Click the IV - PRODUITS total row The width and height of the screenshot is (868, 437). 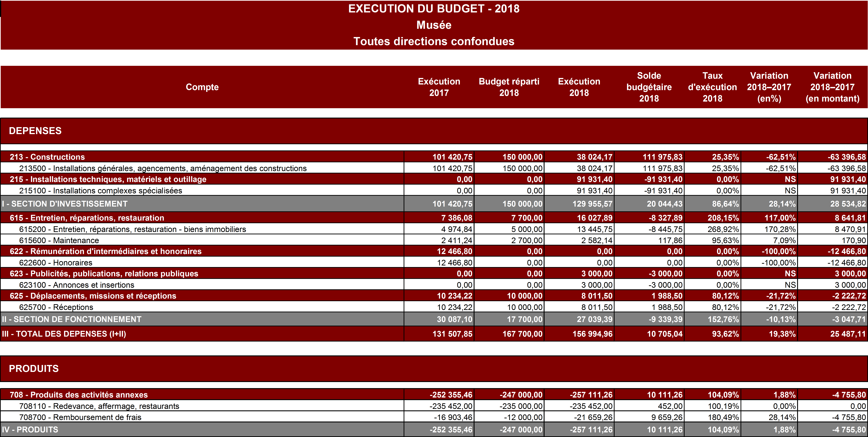[30, 430]
